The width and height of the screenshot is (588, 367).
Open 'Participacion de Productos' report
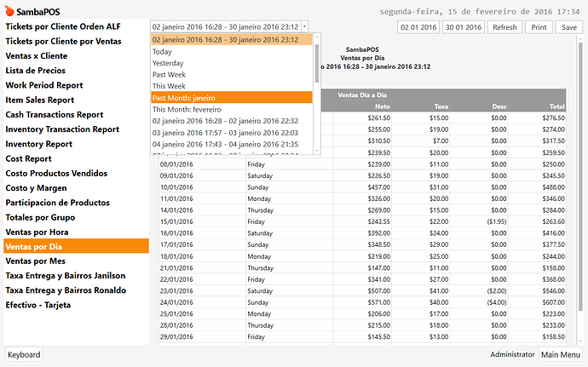click(76, 203)
